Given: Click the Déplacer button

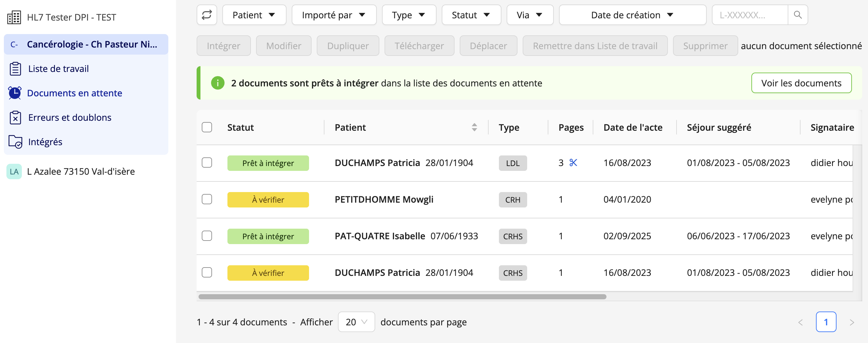Looking at the screenshot, I should [488, 46].
